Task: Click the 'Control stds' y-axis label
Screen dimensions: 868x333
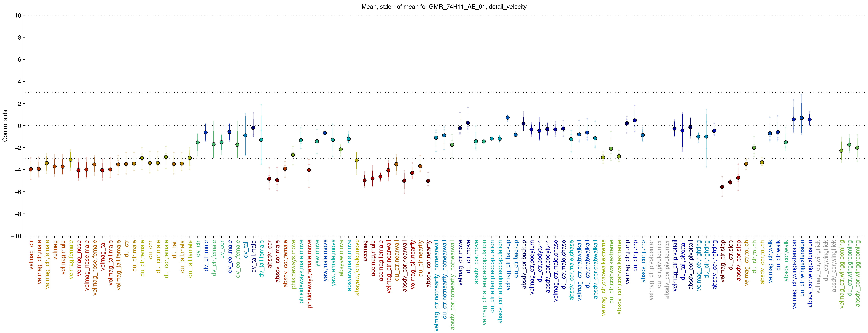Action: coord(5,126)
